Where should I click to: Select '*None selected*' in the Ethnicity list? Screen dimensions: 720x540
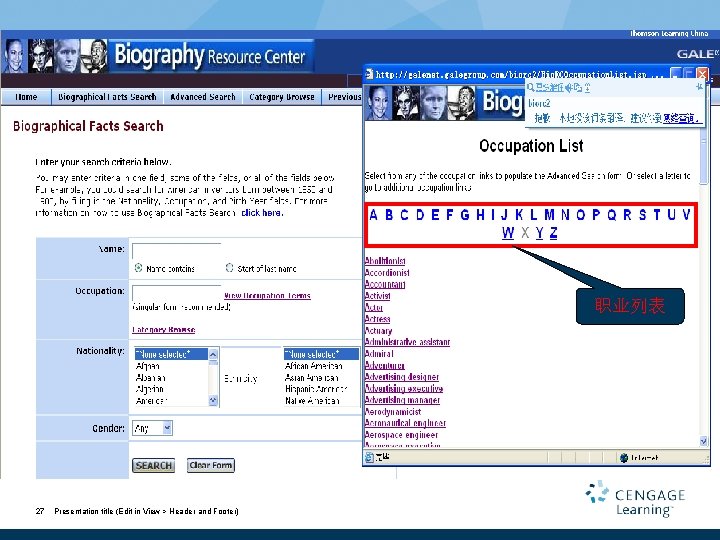(321, 354)
